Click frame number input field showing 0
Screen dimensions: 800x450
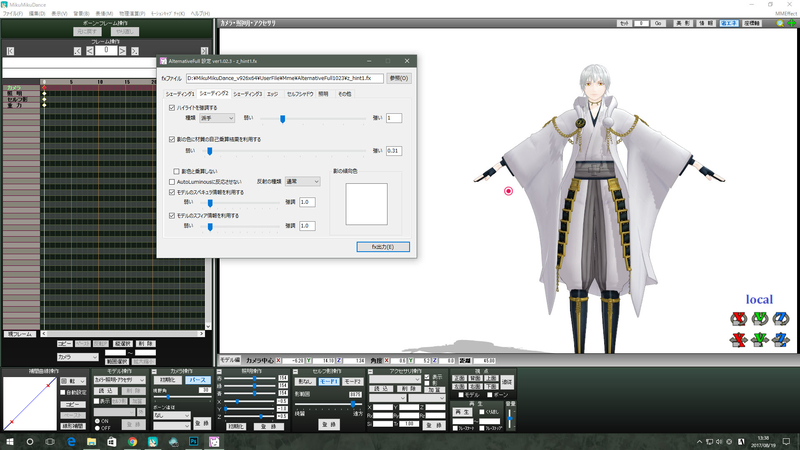[x=106, y=51]
